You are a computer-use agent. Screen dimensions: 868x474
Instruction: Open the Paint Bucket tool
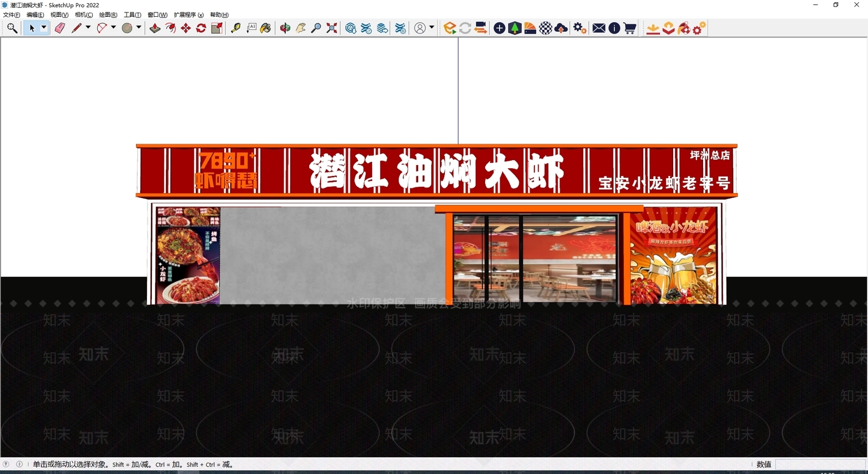[x=266, y=28]
